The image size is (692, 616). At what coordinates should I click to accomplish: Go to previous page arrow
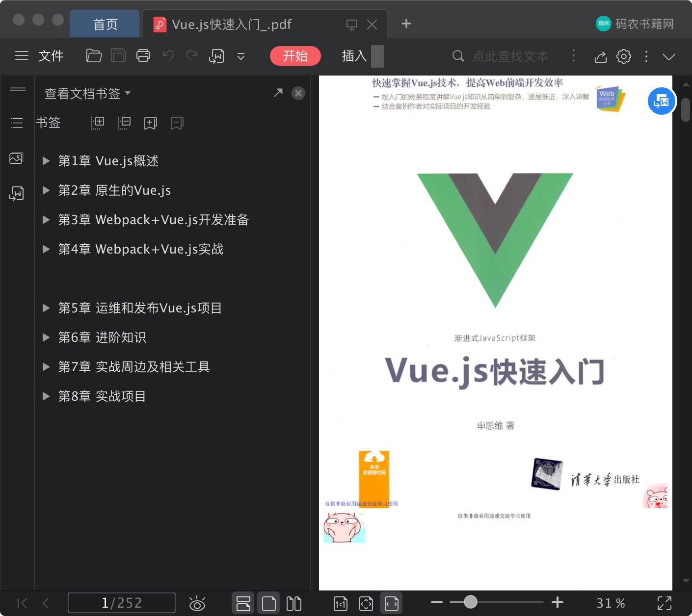click(46, 603)
